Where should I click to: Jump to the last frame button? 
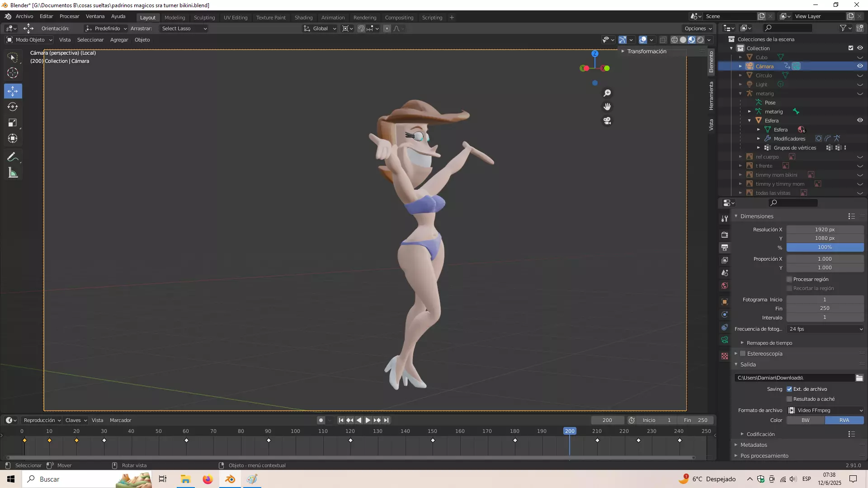pos(386,420)
